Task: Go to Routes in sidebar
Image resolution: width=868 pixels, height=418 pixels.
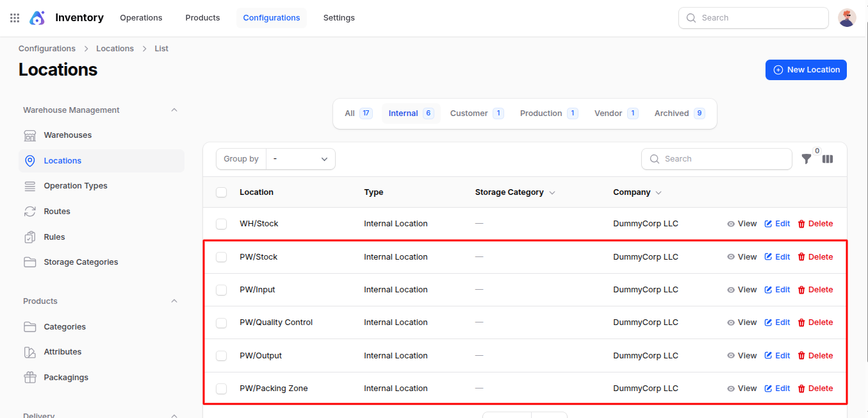Action: tap(56, 212)
